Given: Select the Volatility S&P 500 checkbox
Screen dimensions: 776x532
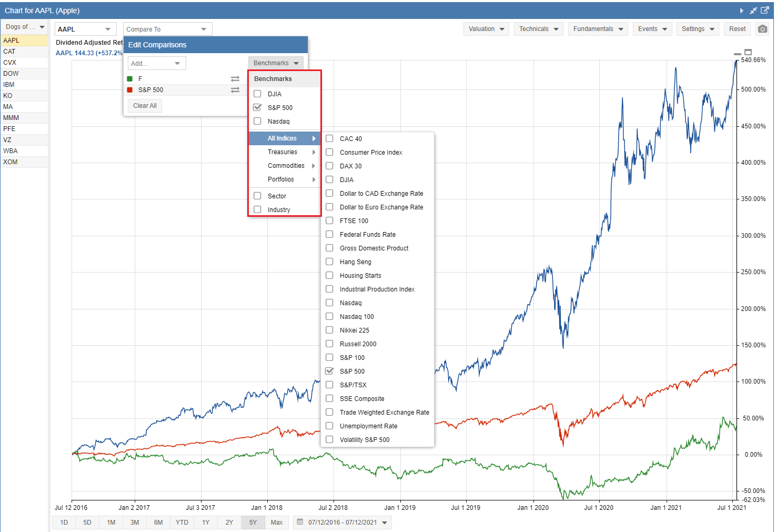Looking at the screenshot, I should [329, 439].
